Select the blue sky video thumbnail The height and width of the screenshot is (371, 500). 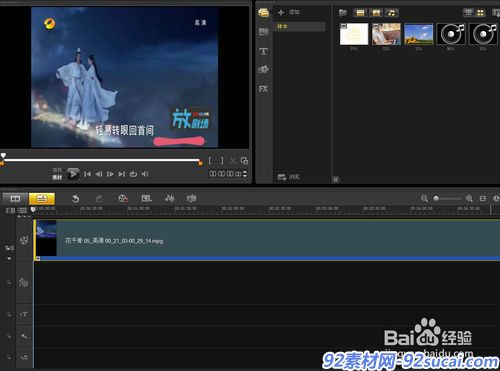(x=419, y=34)
